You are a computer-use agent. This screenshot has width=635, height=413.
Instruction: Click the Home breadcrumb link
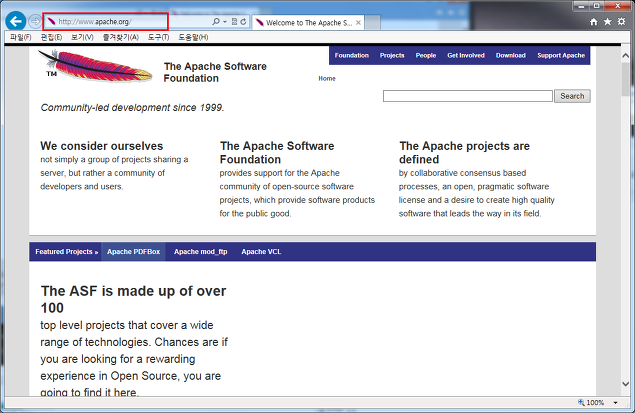click(x=327, y=79)
